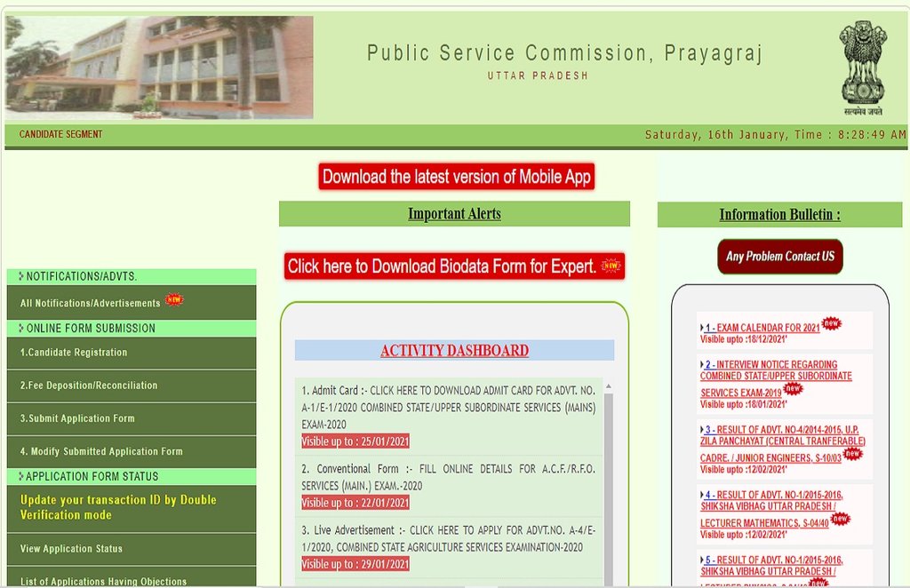Go to Fee Deposition/Reconciliation
This screenshot has height=588, width=910.
pyautogui.click(x=89, y=385)
